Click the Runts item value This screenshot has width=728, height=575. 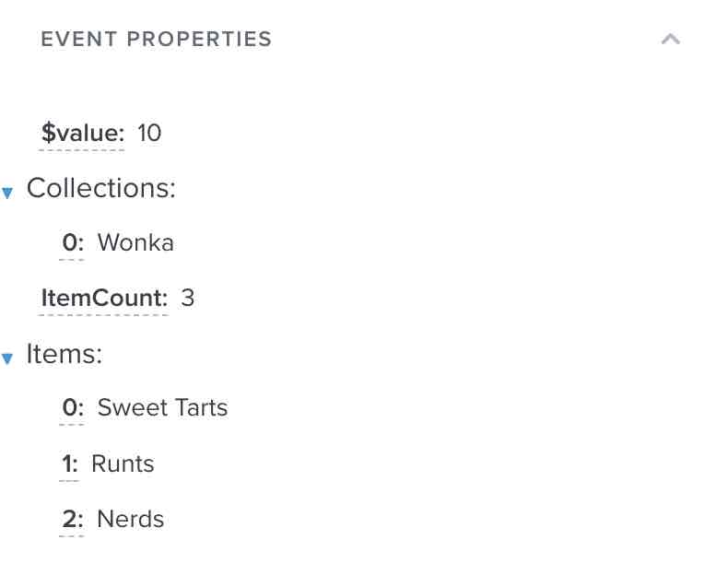(x=123, y=464)
